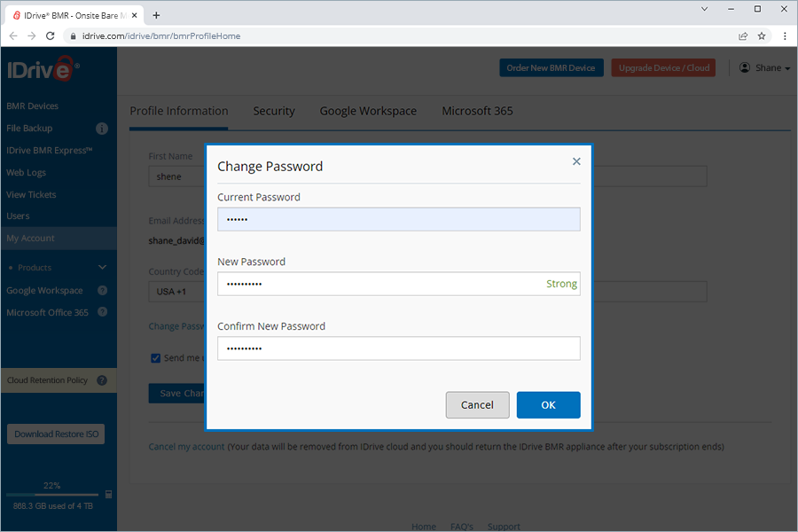Click the "Strong" password strength label
This screenshot has width=798, height=532.
(x=561, y=284)
